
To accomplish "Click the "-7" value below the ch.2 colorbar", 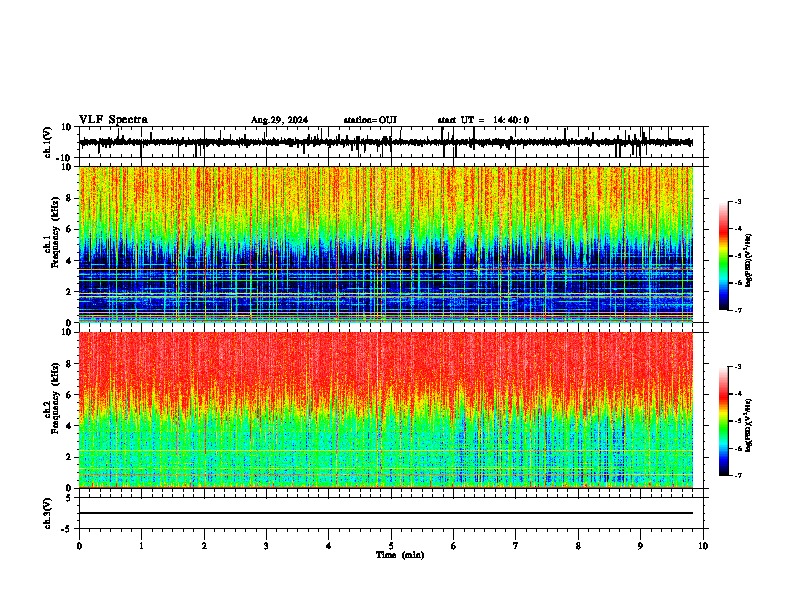I will coord(738,476).
